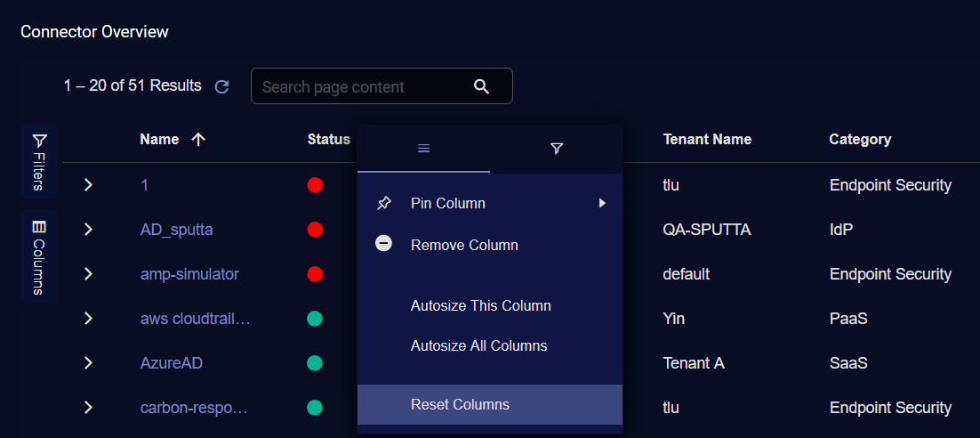The height and width of the screenshot is (438, 980).
Task: Open the Filters side panel
Action: pyautogui.click(x=39, y=160)
